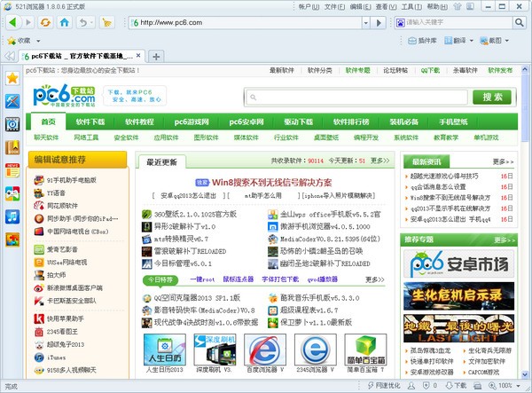Screen dimensions: 532x393
Task: Open the video film icon in sidebar
Action: (12, 124)
